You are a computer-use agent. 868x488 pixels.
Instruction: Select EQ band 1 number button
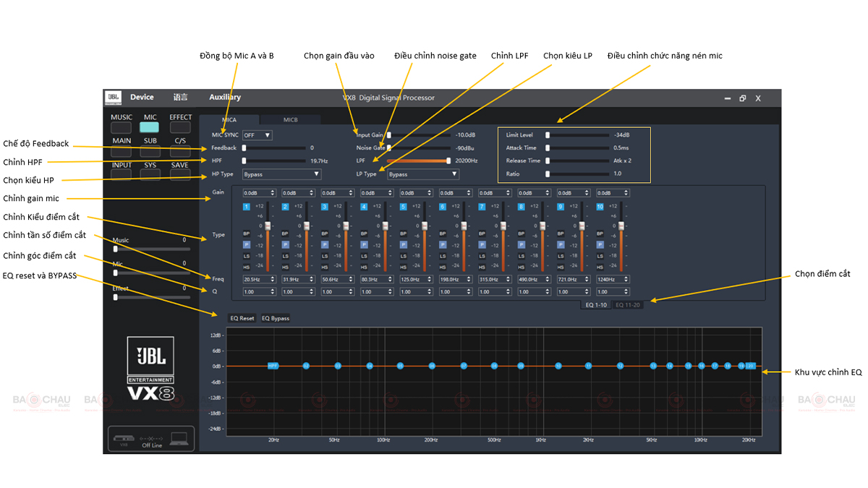pos(246,207)
